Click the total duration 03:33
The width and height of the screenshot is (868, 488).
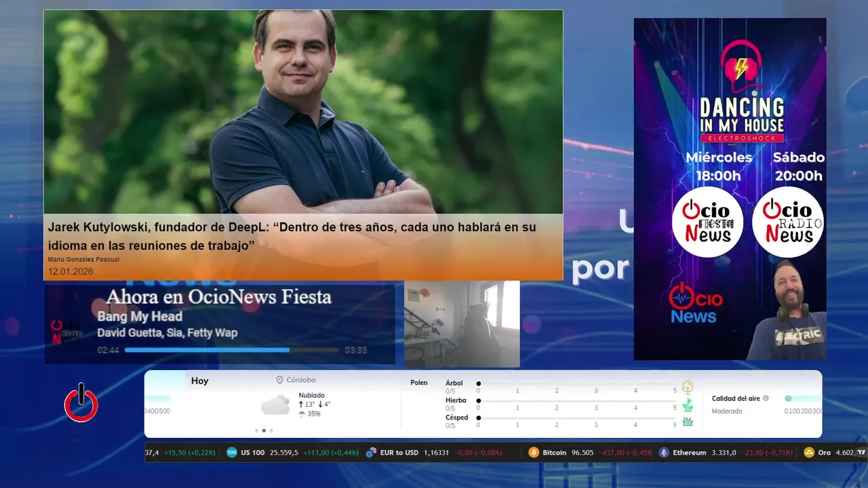pos(355,350)
